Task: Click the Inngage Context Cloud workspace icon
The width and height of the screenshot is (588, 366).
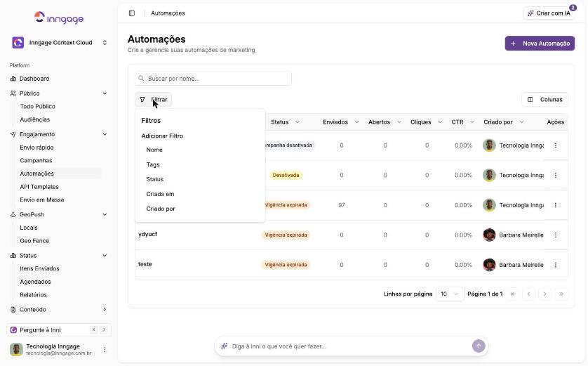Action: [18, 42]
